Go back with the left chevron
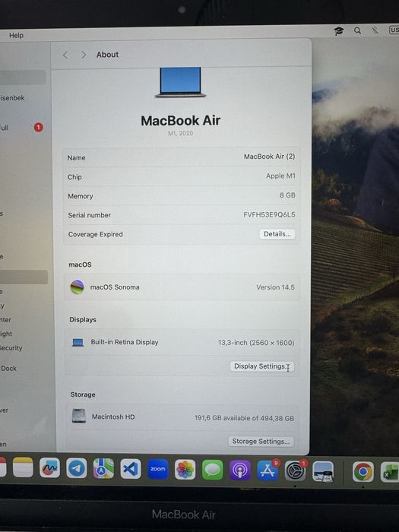 click(65, 55)
